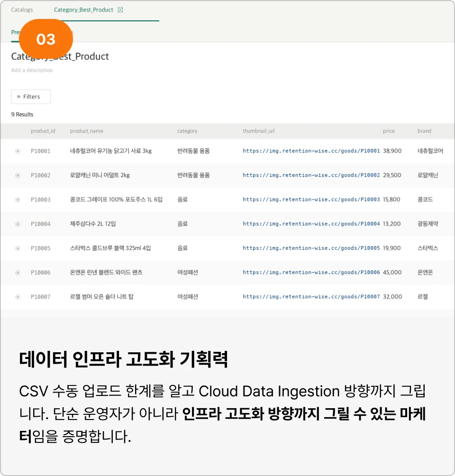Select radio button for row P10007

pyautogui.click(x=18, y=297)
